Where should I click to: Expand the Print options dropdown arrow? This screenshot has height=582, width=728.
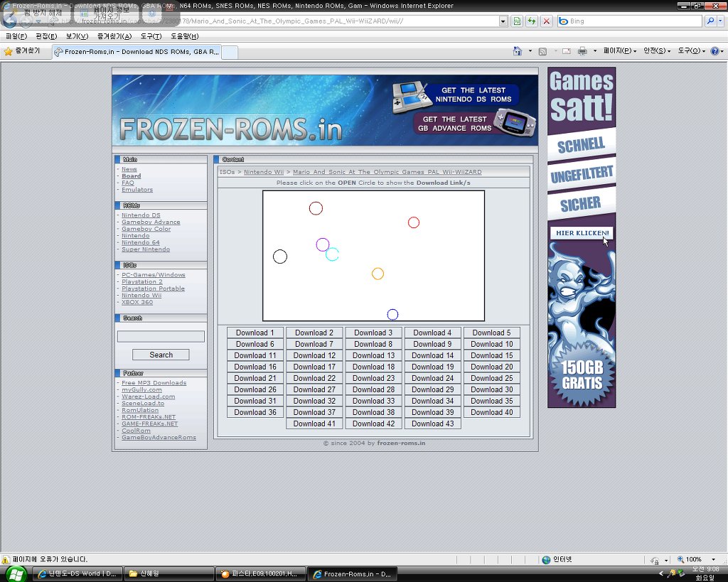tap(595, 51)
